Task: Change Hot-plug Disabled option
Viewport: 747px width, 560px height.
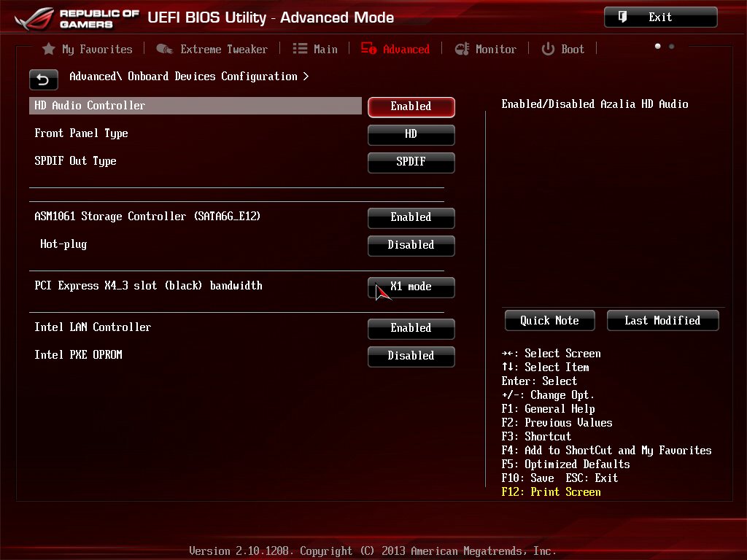Action: tap(411, 246)
